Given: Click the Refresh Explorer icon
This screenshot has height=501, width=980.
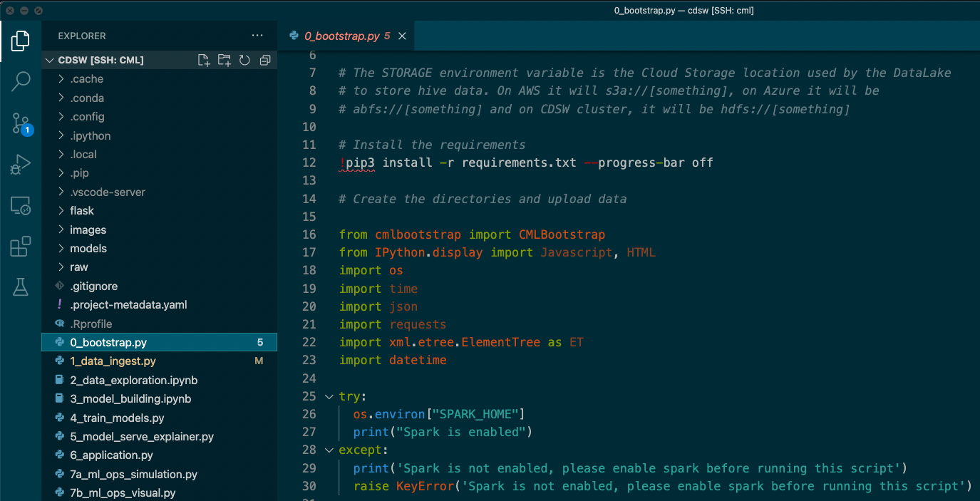Looking at the screenshot, I should coord(244,61).
